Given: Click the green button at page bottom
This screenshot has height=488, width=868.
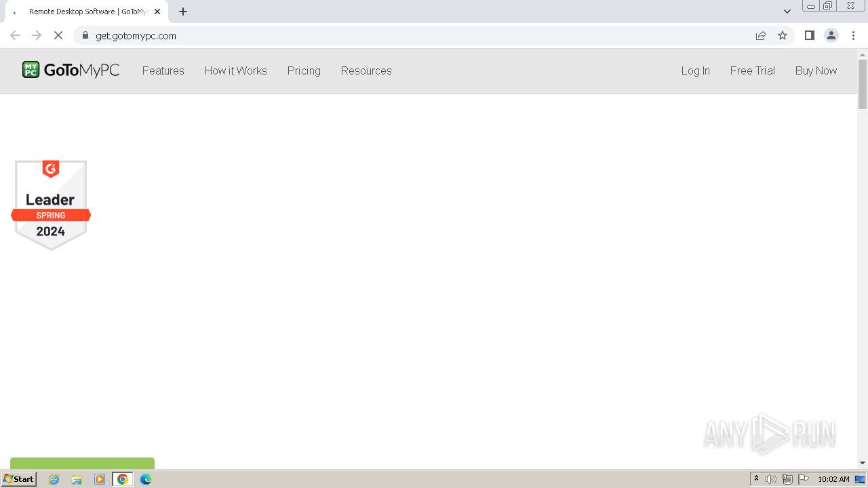Looking at the screenshot, I should click(82, 463).
